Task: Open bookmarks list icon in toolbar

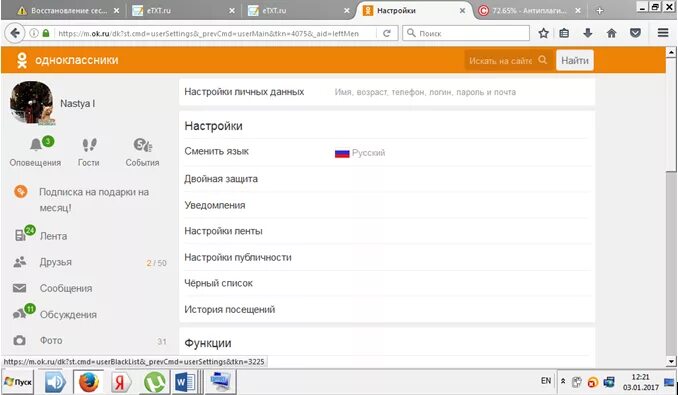Action: click(x=564, y=33)
